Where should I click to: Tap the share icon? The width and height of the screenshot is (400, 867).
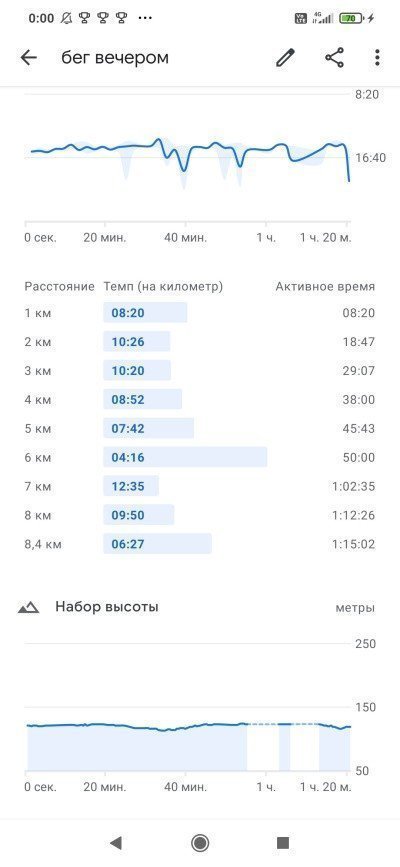pyautogui.click(x=334, y=58)
